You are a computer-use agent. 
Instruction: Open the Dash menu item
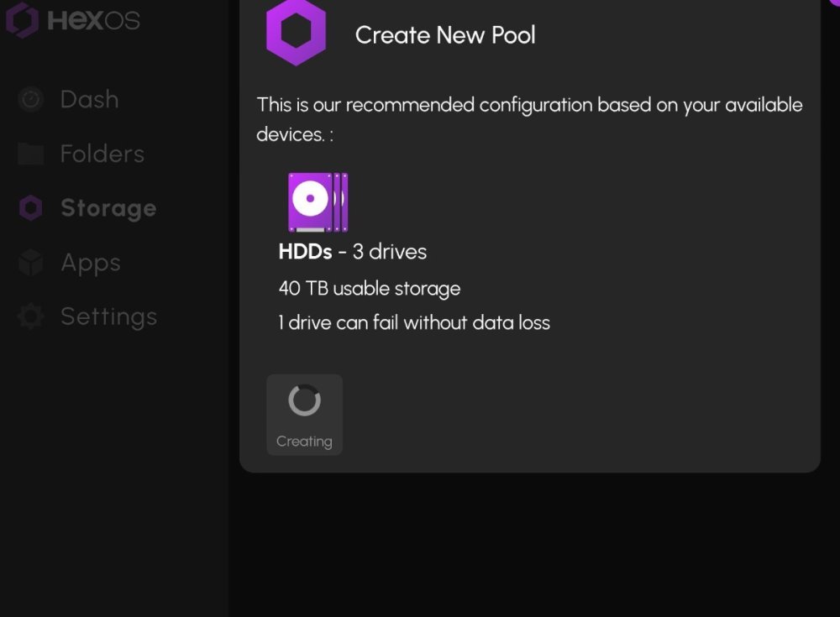point(89,100)
